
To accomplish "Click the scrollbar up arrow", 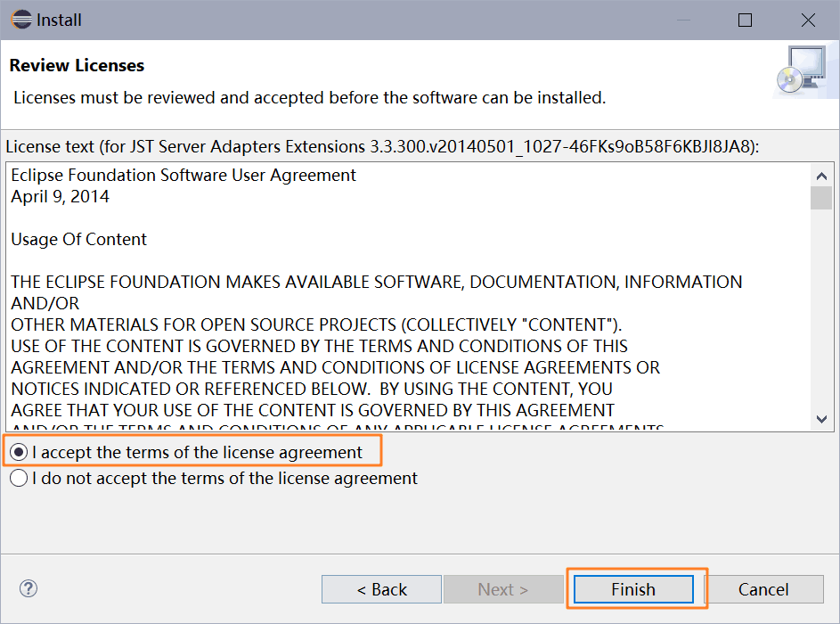I will 821,175.
